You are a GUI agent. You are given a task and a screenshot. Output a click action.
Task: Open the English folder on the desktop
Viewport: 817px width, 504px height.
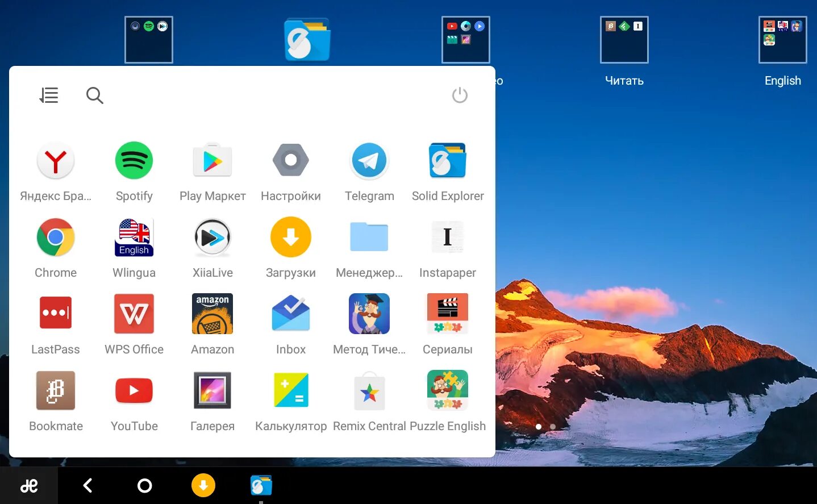(782, 40)
